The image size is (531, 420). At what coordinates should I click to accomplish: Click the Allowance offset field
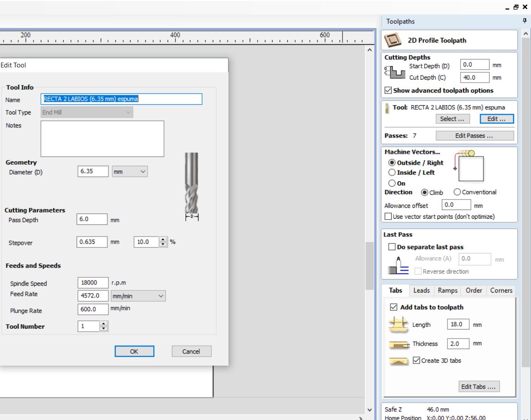(456, 205)
